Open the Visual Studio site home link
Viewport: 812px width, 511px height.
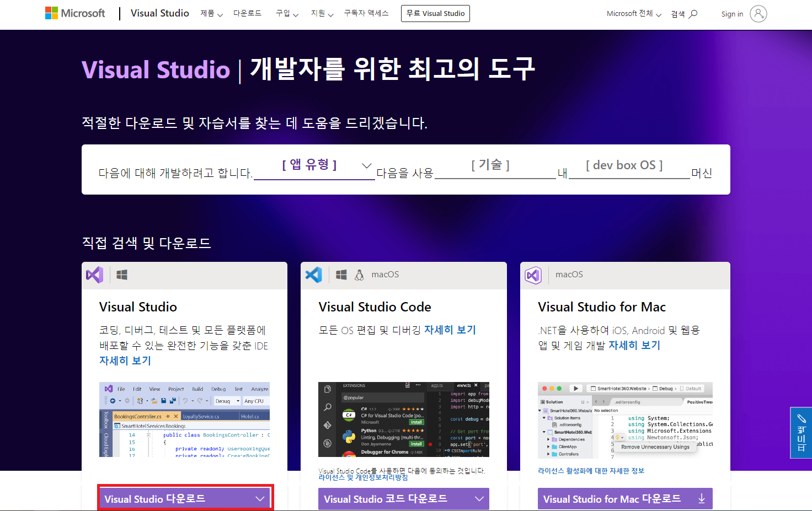pyautogui.click(x=160, y=13)
